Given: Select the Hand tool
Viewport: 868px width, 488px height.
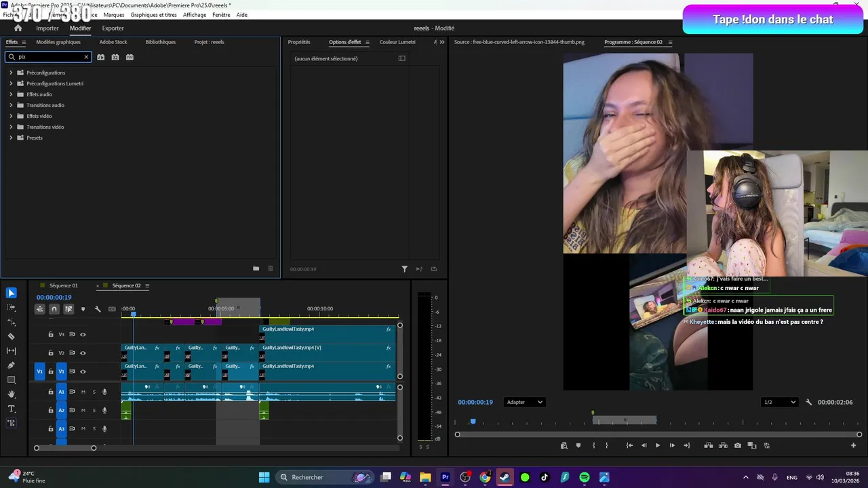Looking at the screenshot, I should pos(11,394).
